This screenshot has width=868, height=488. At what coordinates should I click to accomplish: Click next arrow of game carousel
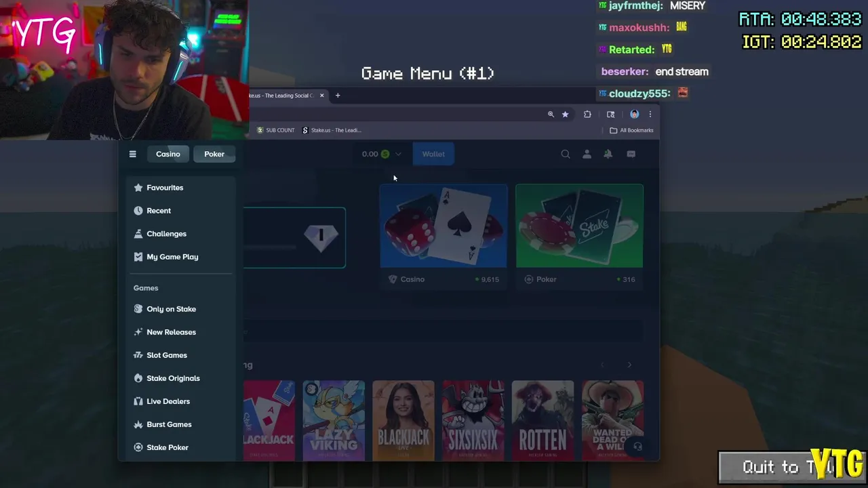629,365
